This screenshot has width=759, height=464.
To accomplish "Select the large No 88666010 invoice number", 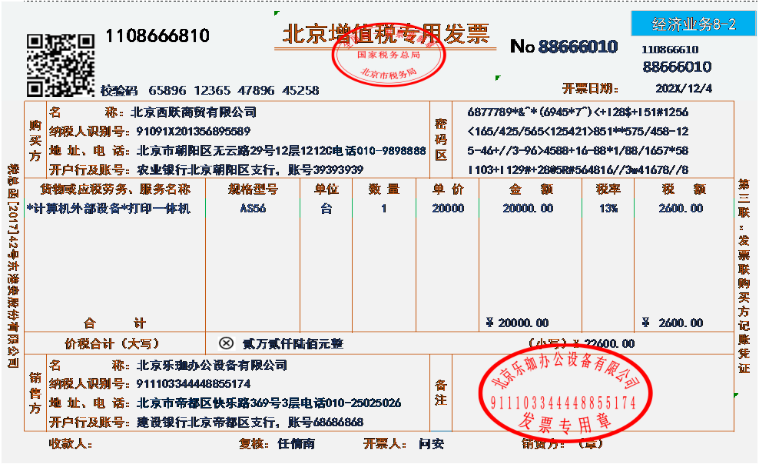I will click(564, 46).
